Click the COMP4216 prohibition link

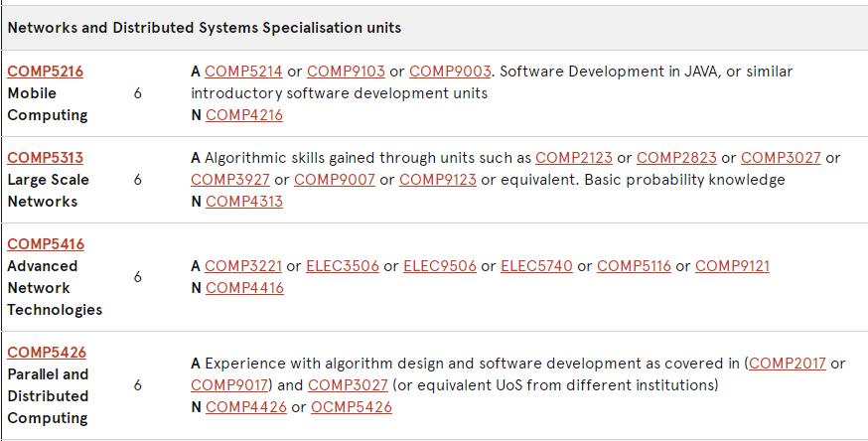pos(243,115)
